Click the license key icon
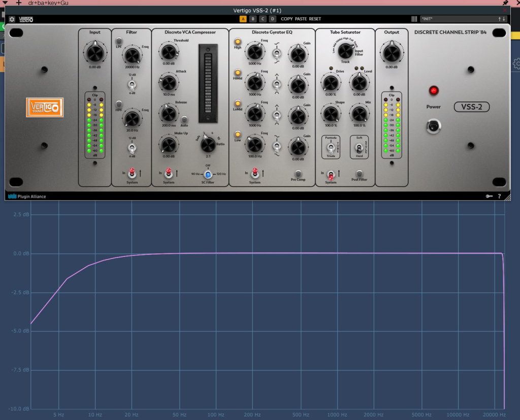This screenshot has height=420, width=520. pos(489,196)
